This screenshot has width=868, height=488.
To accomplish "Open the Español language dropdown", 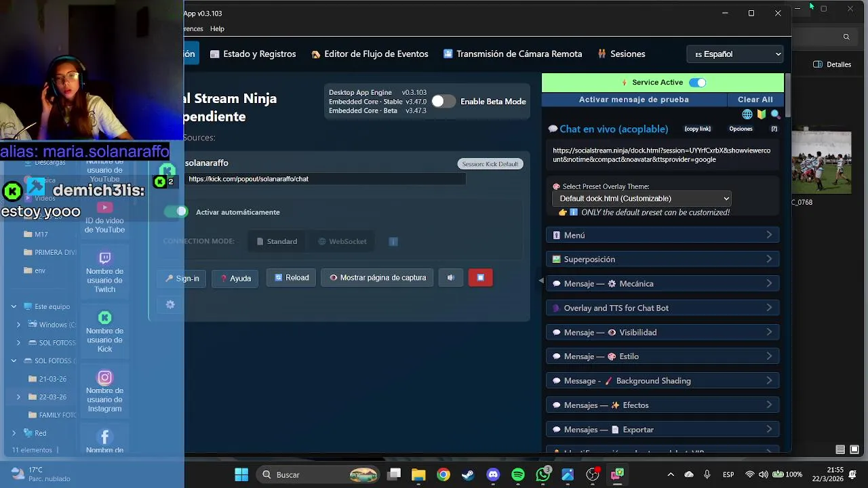I will coord(735,54).
